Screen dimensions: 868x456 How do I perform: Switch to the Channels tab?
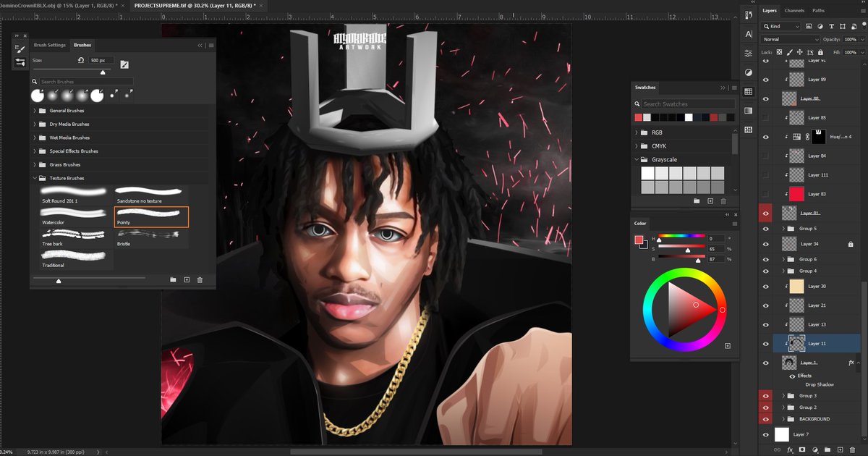pyautogui.click(x=794, y=11)
